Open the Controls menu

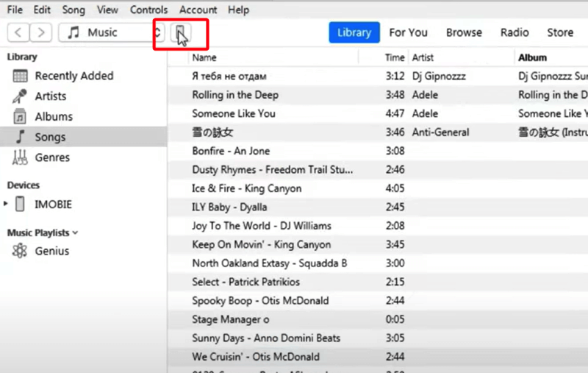(148, 10)
